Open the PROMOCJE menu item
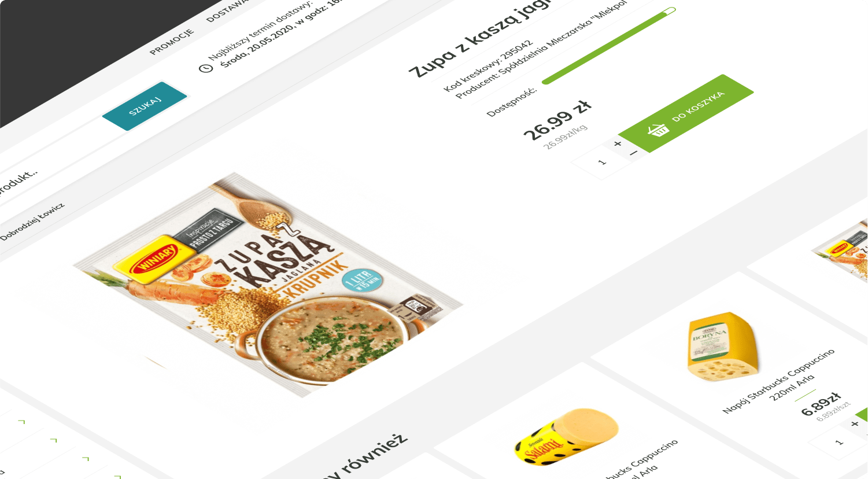 pyautogui.click(x=172, y=42)
